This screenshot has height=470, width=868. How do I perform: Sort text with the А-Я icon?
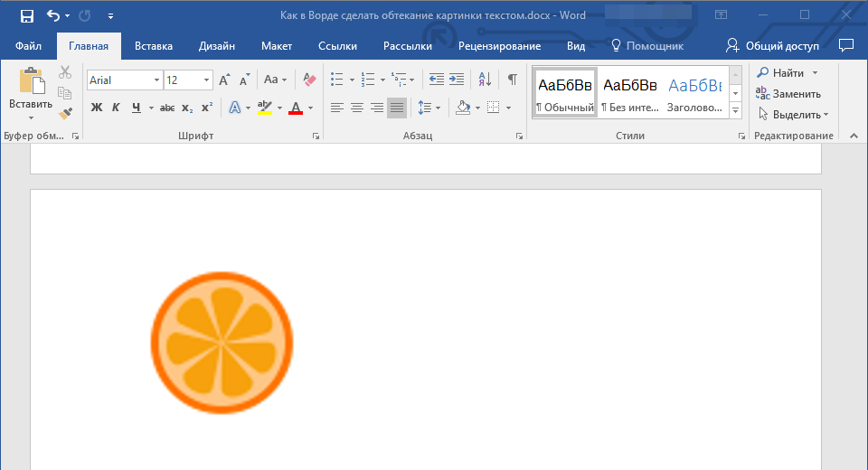[x=485, y=80]
